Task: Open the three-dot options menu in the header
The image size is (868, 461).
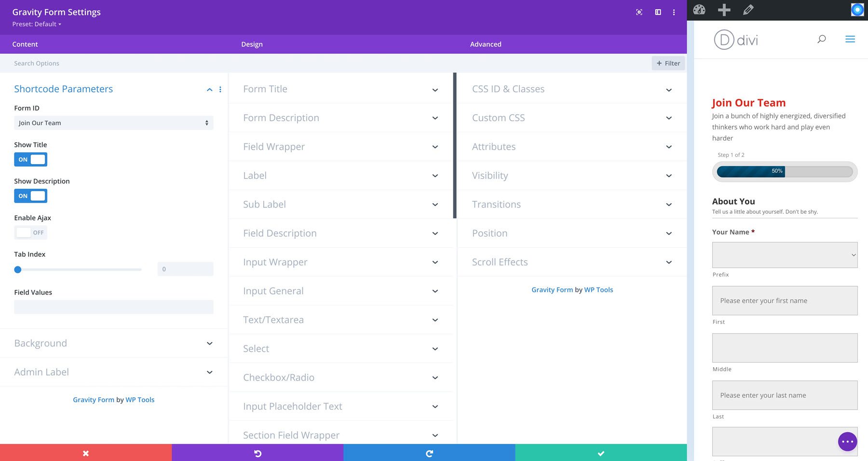Action: (674, 12)
